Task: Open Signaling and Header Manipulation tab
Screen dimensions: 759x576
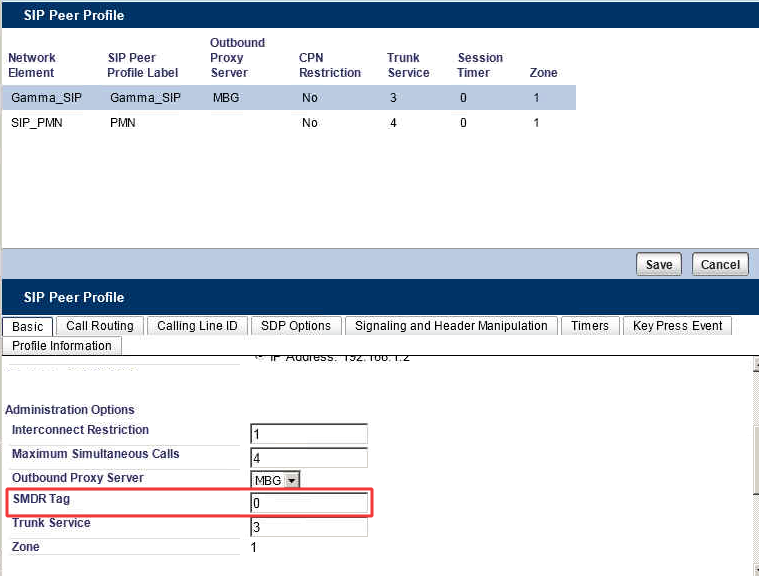Action: pyautogui.click(x=451, y=326)
